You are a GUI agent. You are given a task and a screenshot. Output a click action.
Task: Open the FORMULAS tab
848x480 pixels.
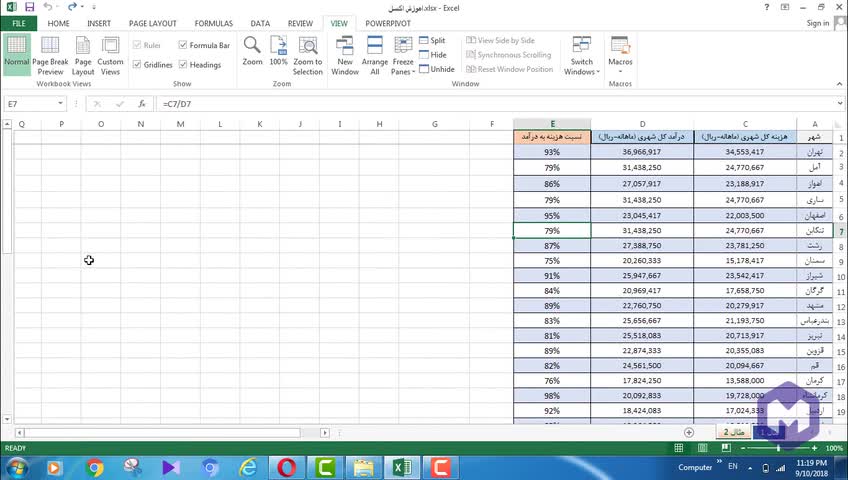[214, 23]
